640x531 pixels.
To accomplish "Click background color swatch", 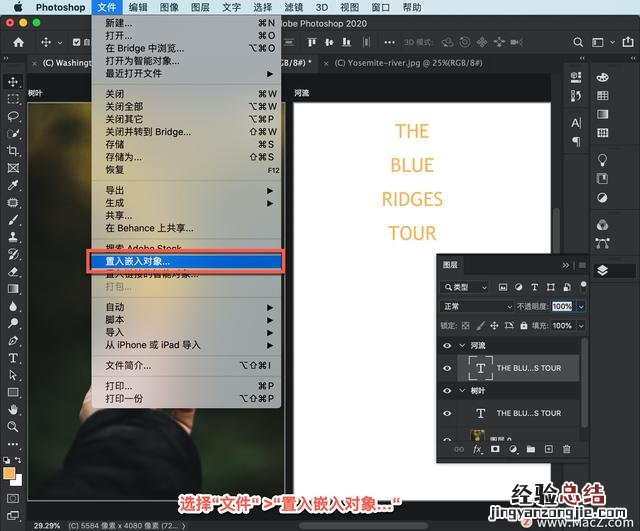I will tap(18, 482).
